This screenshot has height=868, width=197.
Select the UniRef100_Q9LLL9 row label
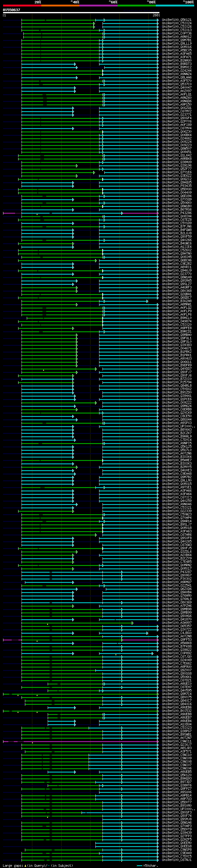point(176,43)
